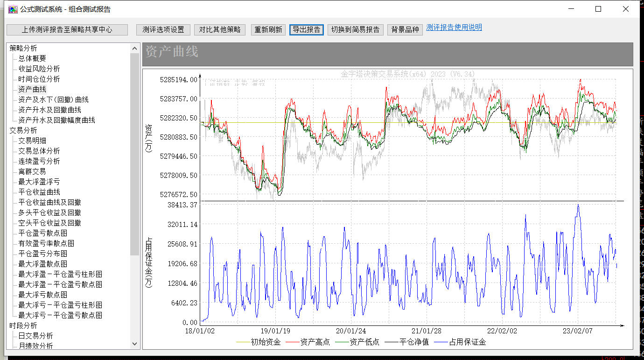Collapse the 策略分析 tree group
644x360 pixels.
point(23,48)
